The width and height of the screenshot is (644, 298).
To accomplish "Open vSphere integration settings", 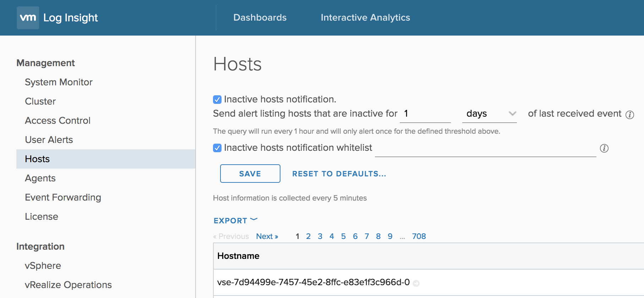I will click(43, 266).
